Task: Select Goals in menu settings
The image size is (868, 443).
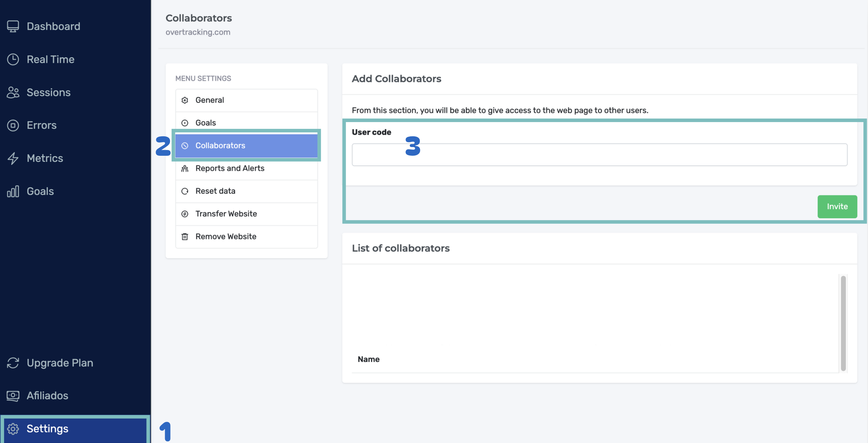Action: coord(246,123)
